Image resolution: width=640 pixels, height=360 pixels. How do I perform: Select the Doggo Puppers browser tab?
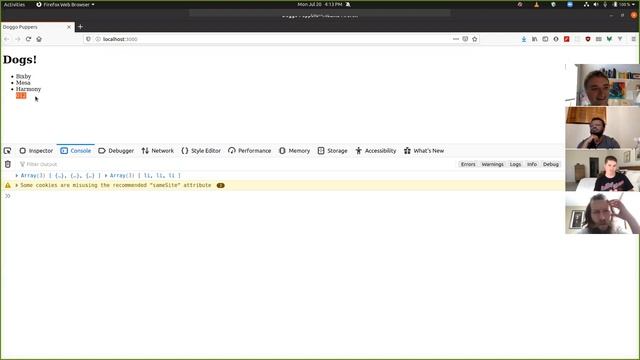(38, 27)
